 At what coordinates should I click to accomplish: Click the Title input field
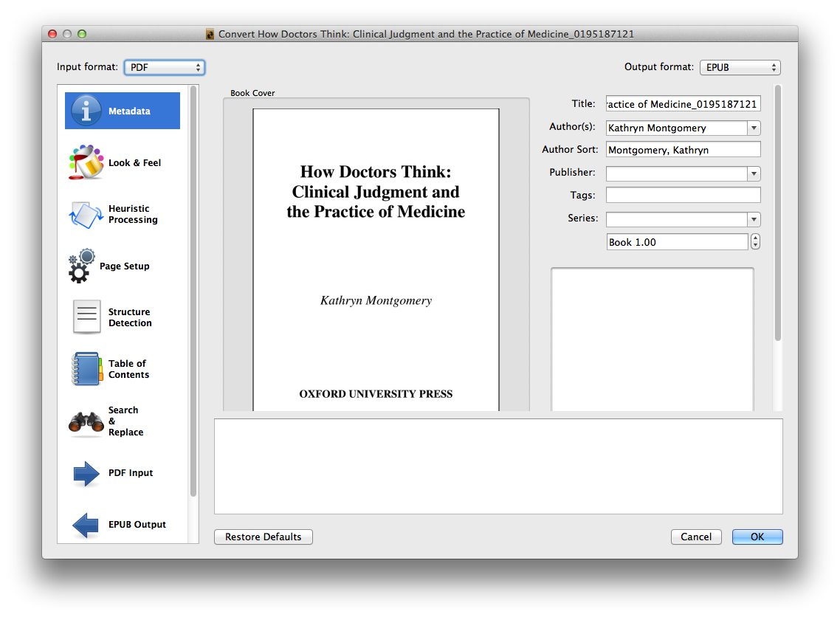pyautogui.click(x=683, y=104)
